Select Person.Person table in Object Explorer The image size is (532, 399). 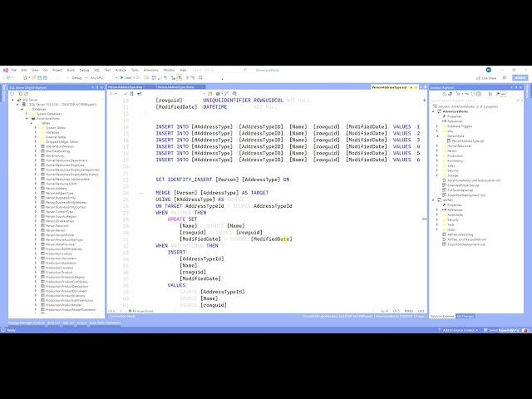(56, 230)
